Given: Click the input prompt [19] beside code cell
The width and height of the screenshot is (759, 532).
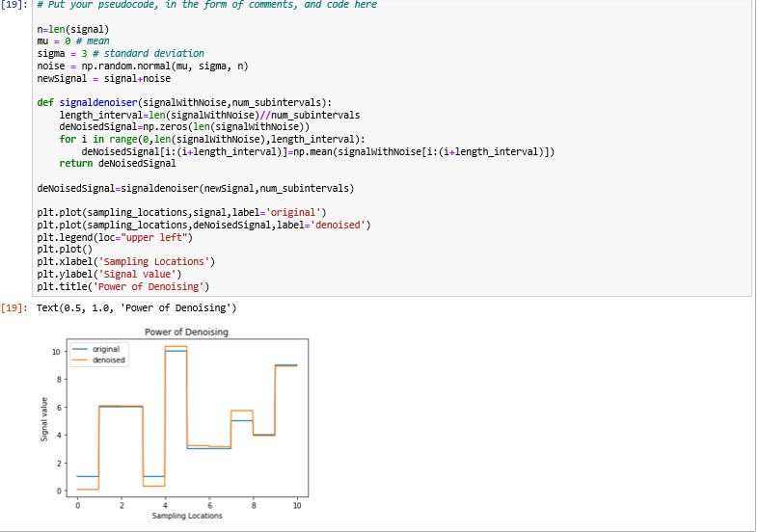Looking at the screenshot, I should (14, 6).
